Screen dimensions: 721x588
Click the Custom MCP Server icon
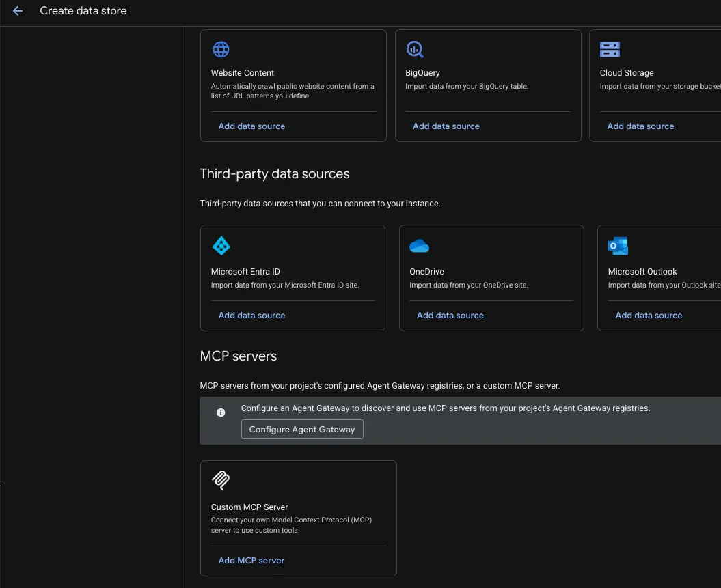221,480
